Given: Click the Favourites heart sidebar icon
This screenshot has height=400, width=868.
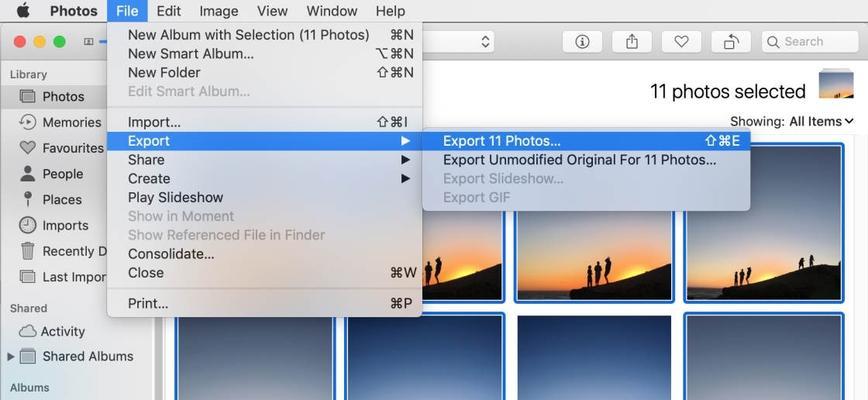Looking at the screenshot, I should tap(27, 148).
